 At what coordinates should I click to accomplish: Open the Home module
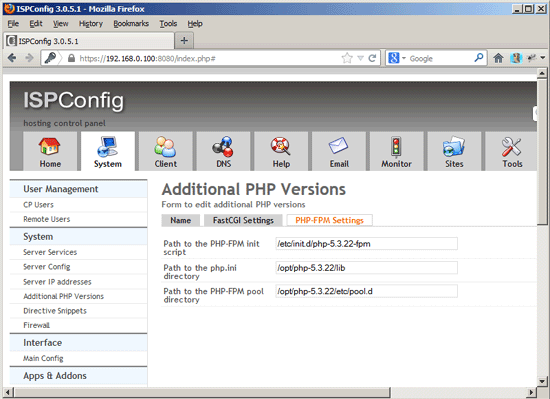[x=50, y=152]
